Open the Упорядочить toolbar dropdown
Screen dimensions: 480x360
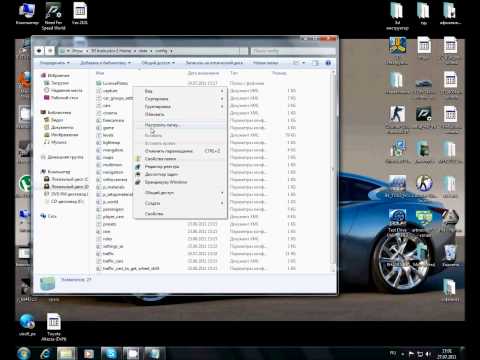click(x=55, y=63)
